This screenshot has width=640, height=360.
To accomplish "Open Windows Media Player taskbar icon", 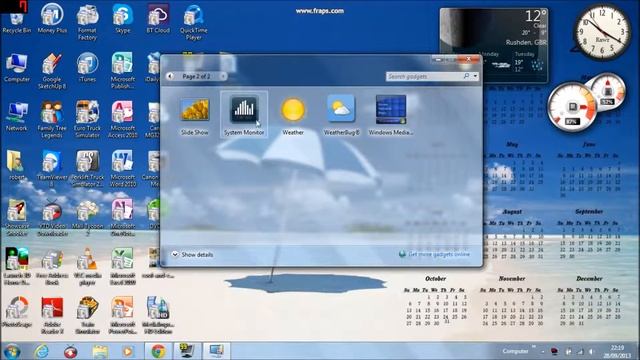I will (x=128, y=351).
